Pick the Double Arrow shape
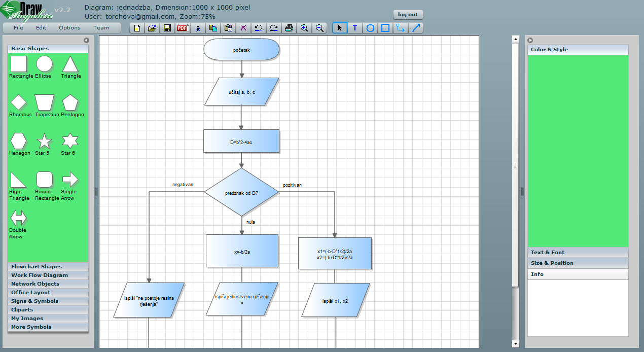Image resolution: width=644 pixels, height=352 pixels. pyautogui.click(x=19, y=218)
